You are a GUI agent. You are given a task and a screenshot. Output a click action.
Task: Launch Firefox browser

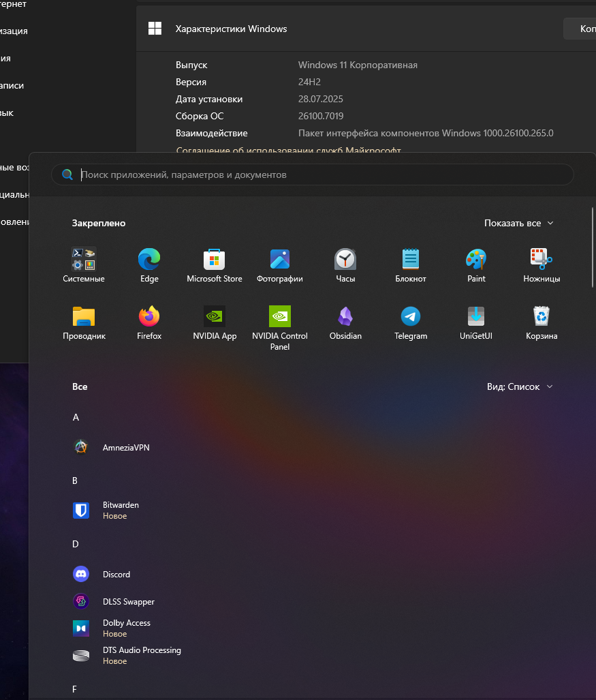[x=149, y=323]
